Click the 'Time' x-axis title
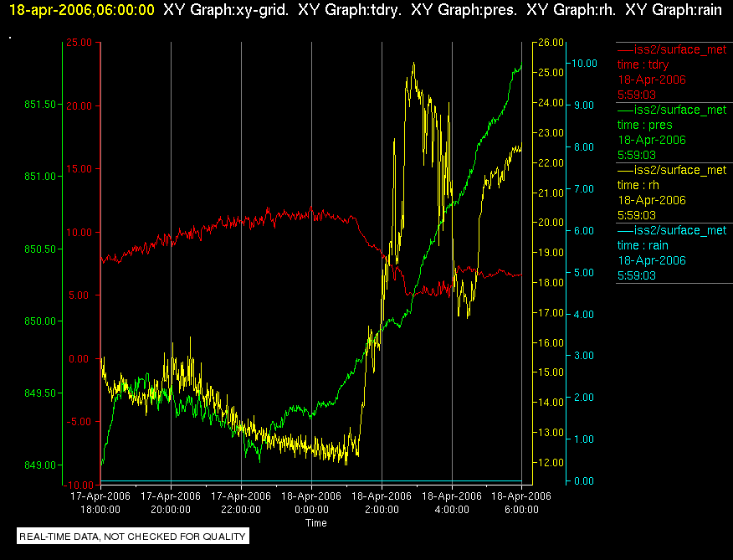 [316, 523]
